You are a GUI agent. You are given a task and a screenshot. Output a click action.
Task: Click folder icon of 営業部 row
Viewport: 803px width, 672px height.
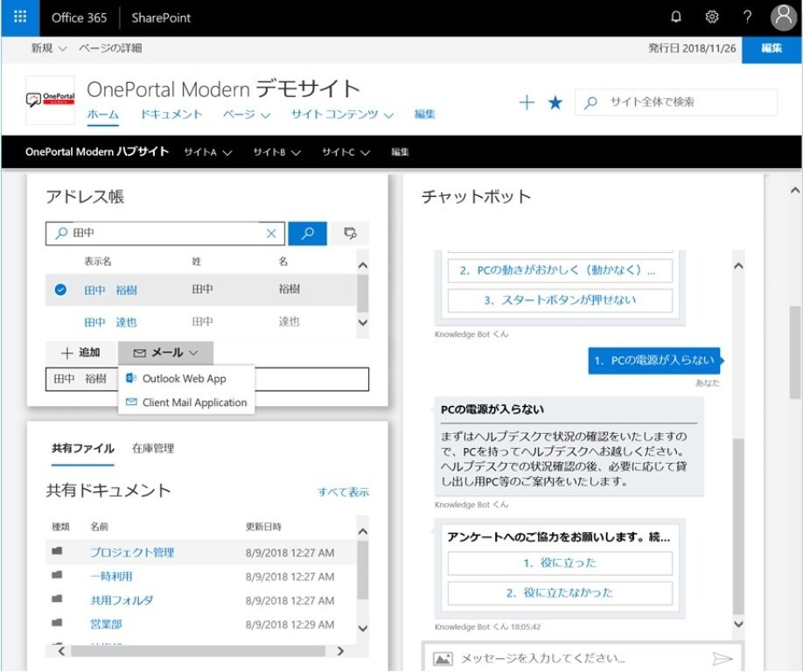pos(57,623)
